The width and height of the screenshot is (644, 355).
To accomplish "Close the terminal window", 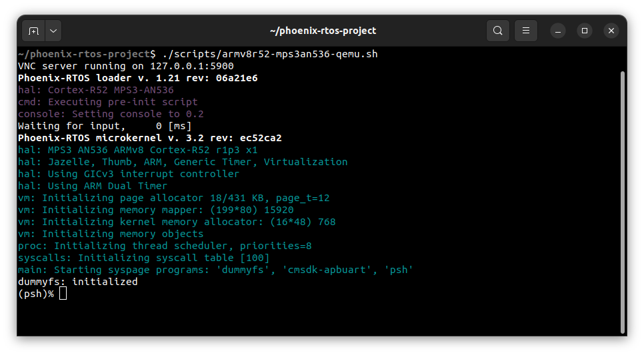I will [x=611, y=31].
